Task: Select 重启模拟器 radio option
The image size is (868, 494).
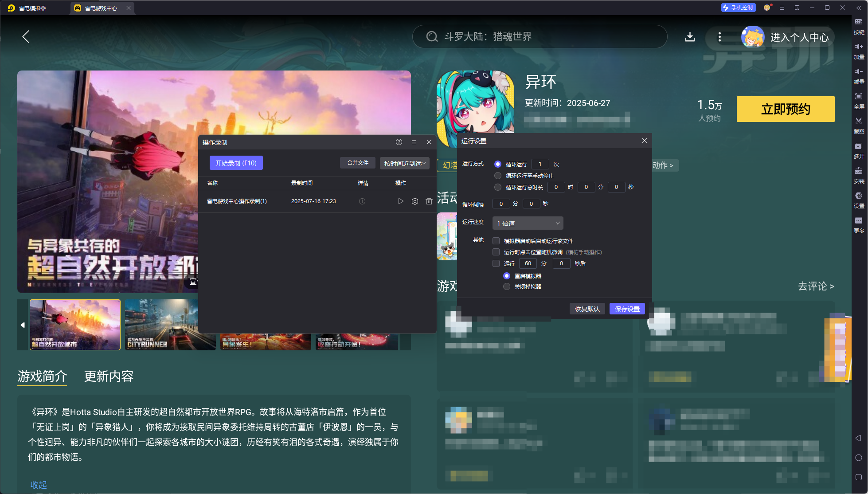Action: (507, 276)
